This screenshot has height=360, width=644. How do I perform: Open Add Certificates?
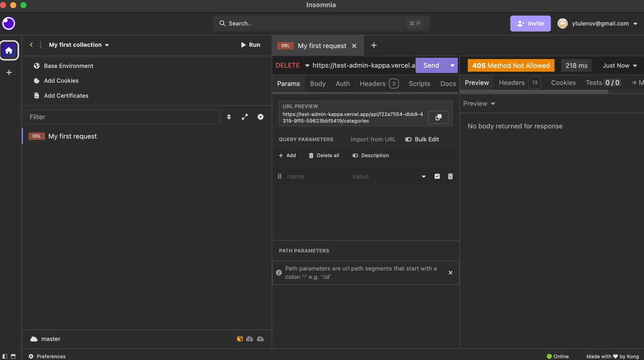pyautogui.click(x=61, y=96)
